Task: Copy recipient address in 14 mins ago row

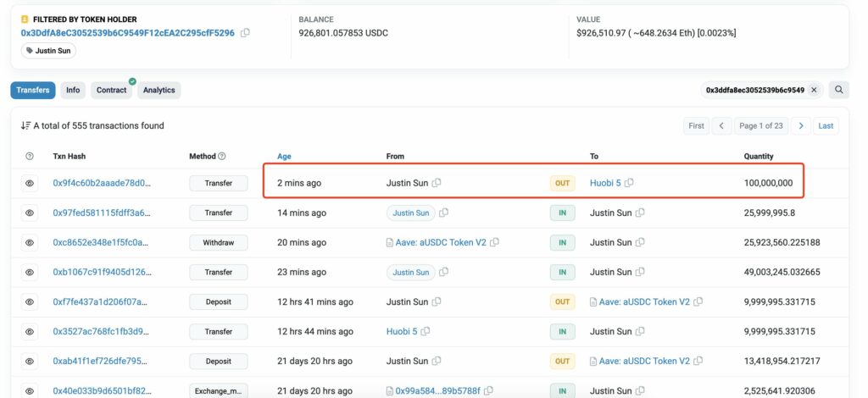Action: pos(640,213)
